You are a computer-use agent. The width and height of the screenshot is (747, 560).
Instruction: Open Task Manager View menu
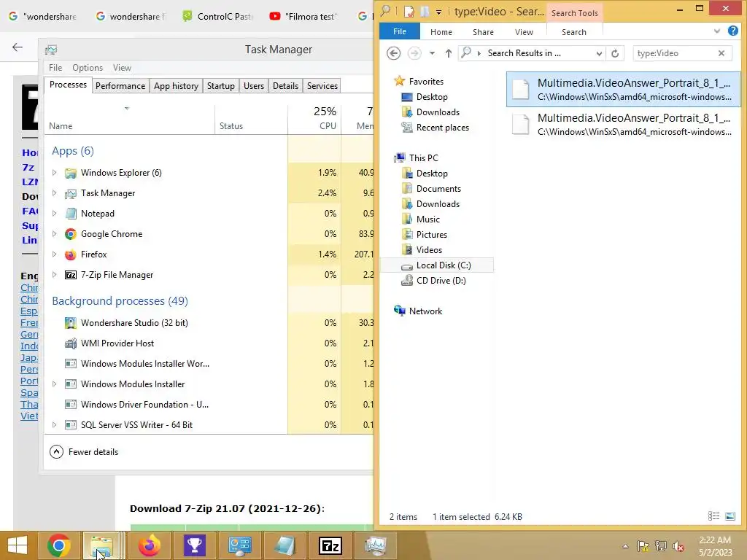122,68
